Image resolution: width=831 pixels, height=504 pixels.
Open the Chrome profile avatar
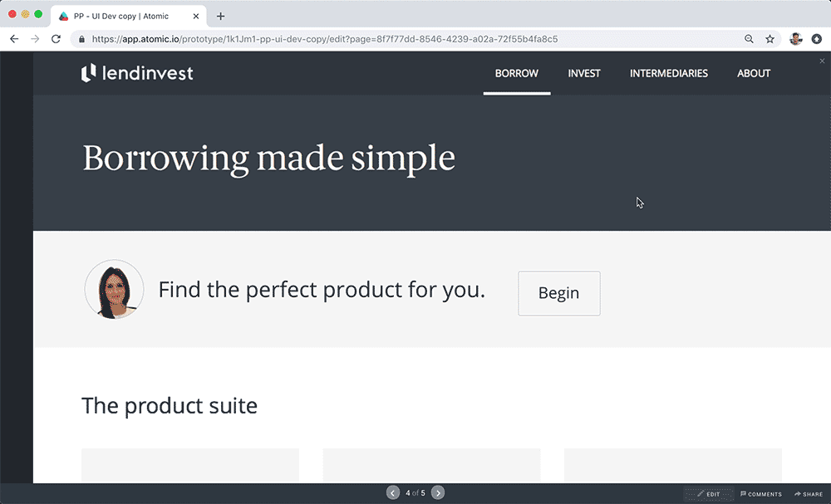coord(795,39)
